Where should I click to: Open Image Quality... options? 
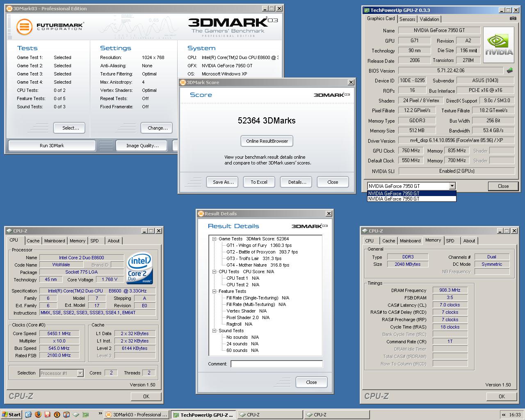[142, 146]
